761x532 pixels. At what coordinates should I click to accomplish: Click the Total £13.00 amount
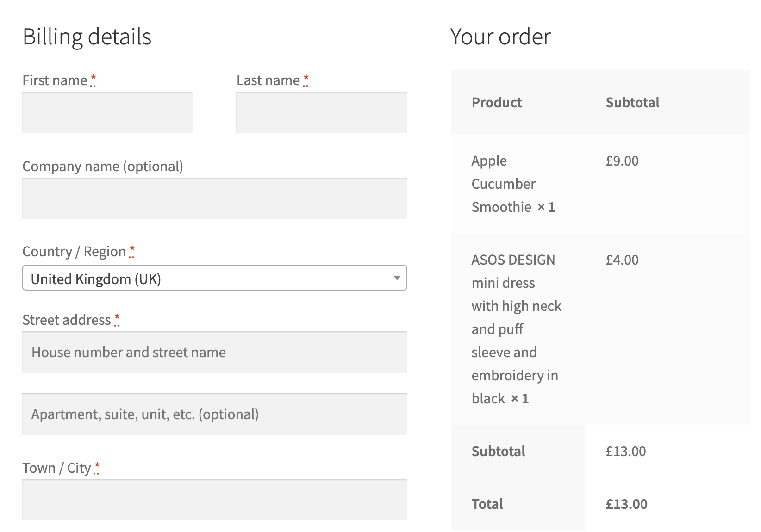click(x=627, y=504)
